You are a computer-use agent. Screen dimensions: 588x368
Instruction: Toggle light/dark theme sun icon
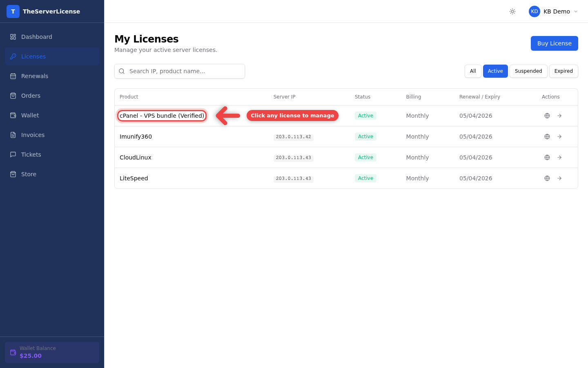coord(512,11)
